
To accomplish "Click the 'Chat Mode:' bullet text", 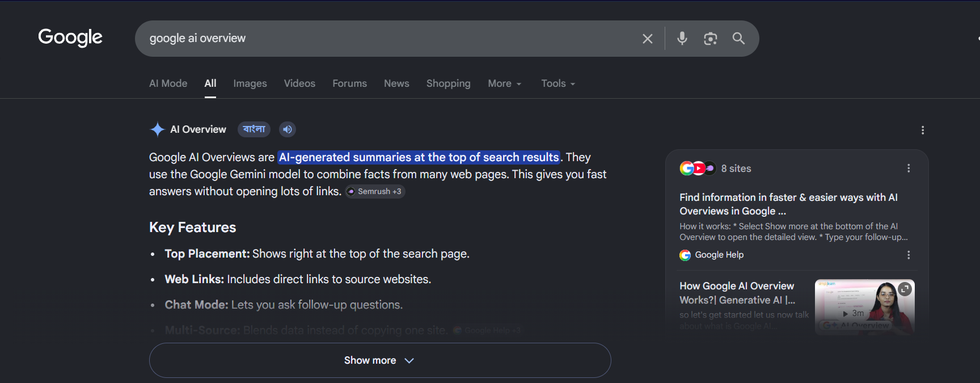I will 196,305.
